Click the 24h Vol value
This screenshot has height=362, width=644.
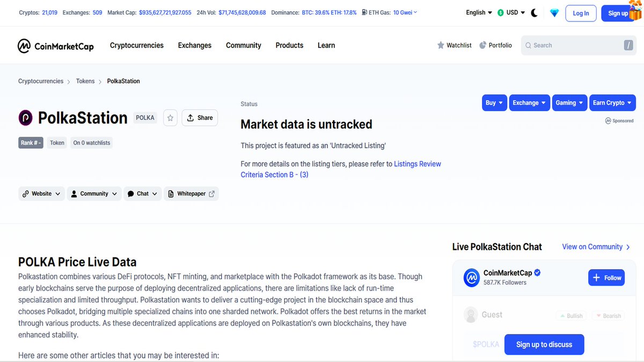click(x=242, y=12)
